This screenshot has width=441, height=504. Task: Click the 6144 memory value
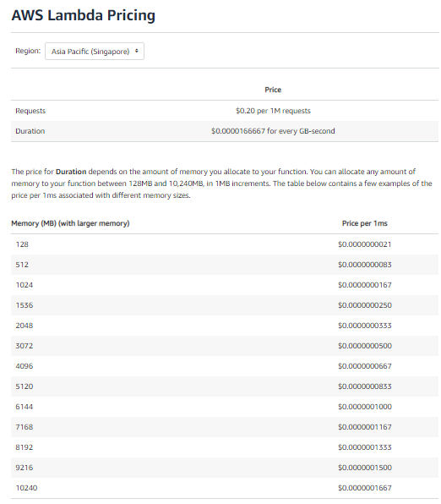click(x=24, y=407)
